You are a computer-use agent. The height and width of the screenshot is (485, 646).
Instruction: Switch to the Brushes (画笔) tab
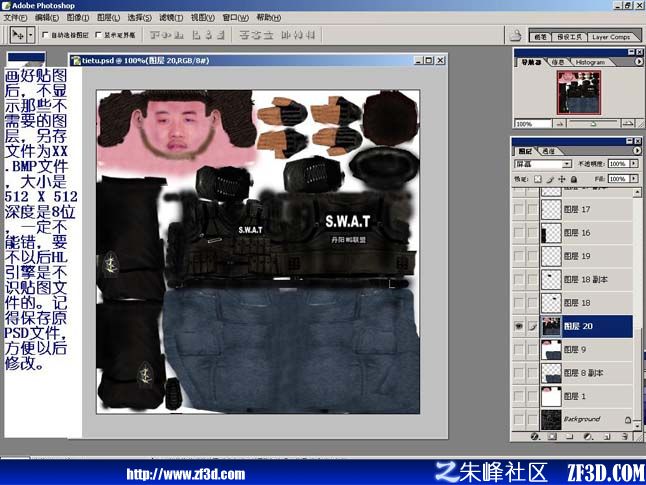point(540,37)
